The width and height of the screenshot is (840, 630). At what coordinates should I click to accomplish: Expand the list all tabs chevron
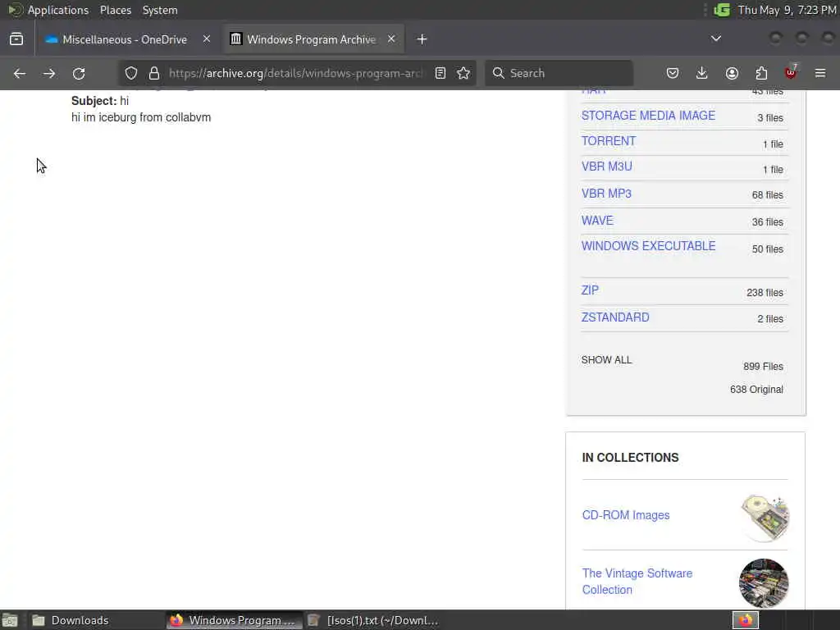[x=716, y=39]
